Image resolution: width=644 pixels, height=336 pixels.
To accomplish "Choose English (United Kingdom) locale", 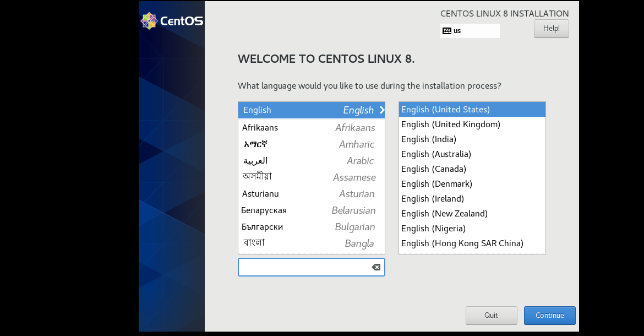I will tap(472, 124).
